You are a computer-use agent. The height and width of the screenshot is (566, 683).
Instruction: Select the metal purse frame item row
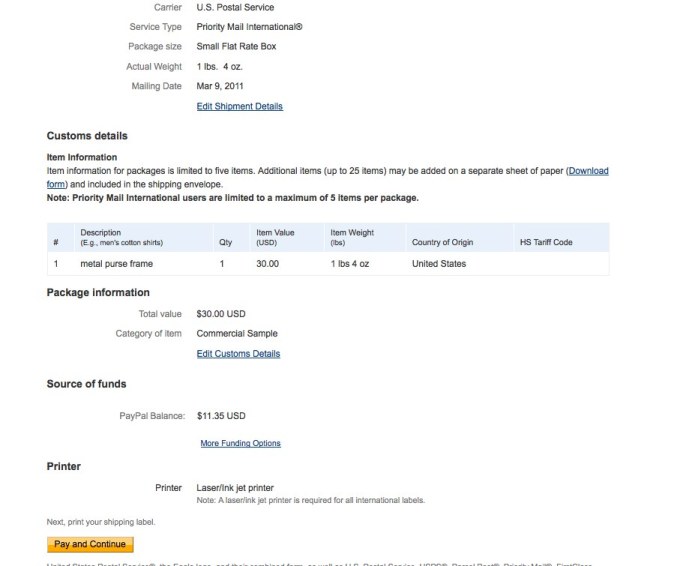119,264
